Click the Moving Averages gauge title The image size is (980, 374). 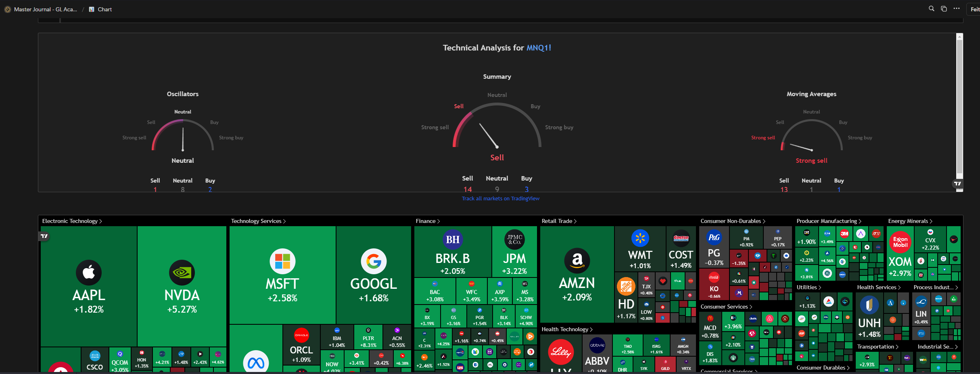(x=811, y=94)
